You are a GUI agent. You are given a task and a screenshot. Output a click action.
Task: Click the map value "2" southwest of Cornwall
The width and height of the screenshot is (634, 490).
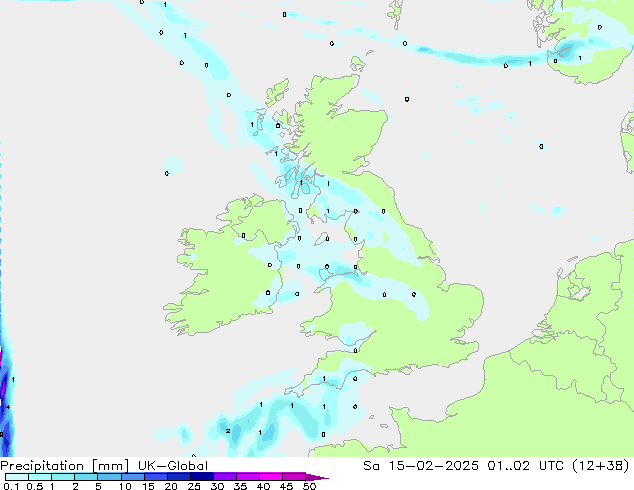point(228,431)
